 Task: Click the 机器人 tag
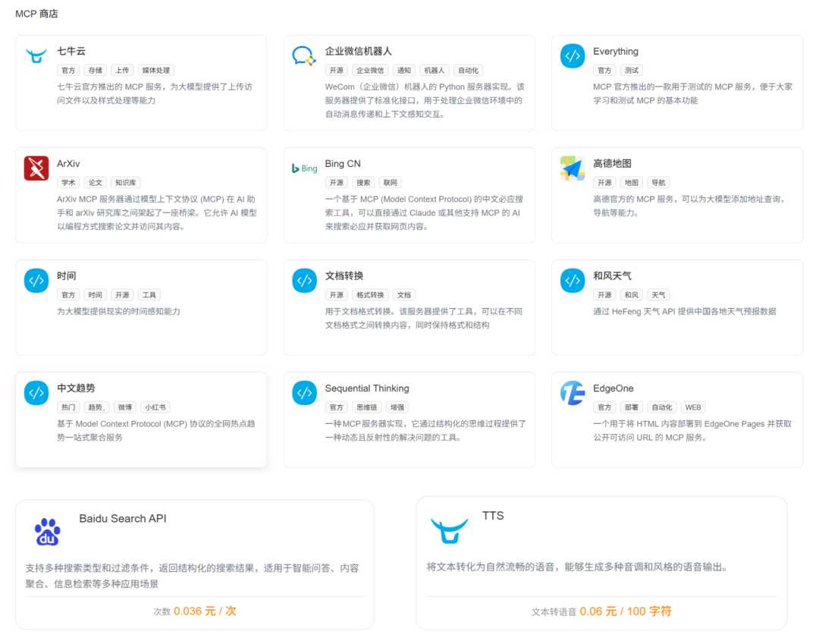[x=435, y=71]
